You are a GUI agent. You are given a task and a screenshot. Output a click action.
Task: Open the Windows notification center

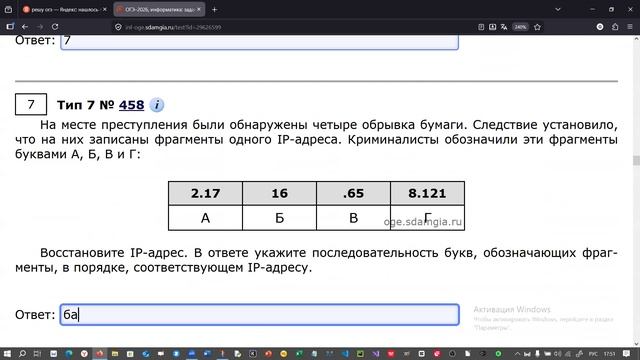point(627,354)
